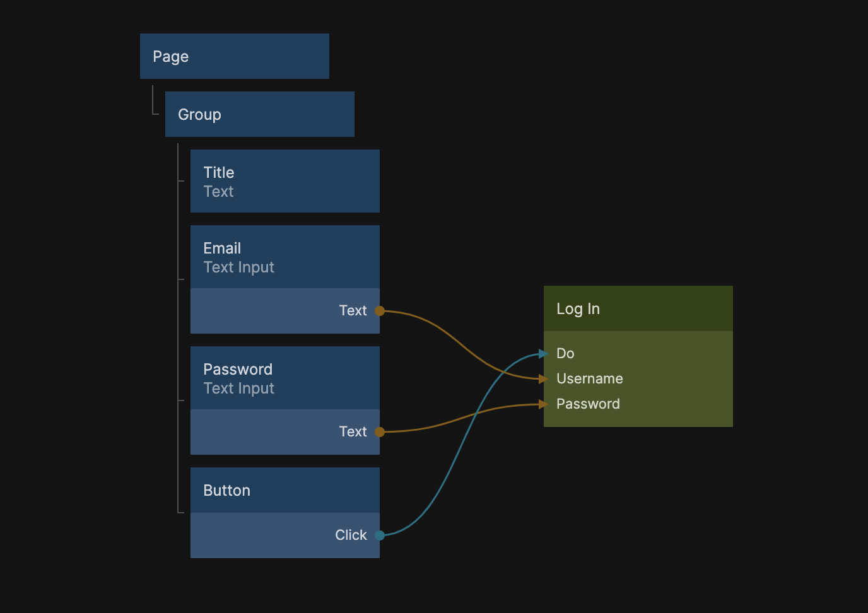Click the Email node's orange Text output port
The height and width of the screenshot is (613, 868).
[380, 310]
